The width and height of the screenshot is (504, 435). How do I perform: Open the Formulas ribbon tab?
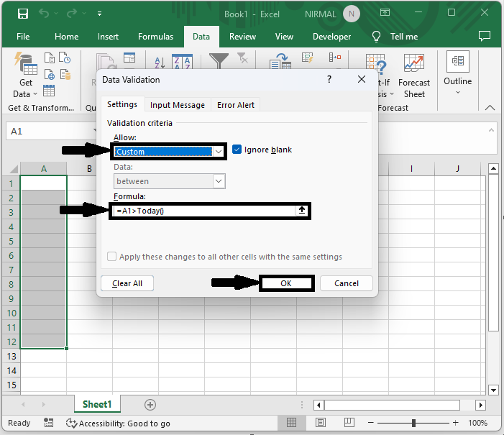click(155, 37)
